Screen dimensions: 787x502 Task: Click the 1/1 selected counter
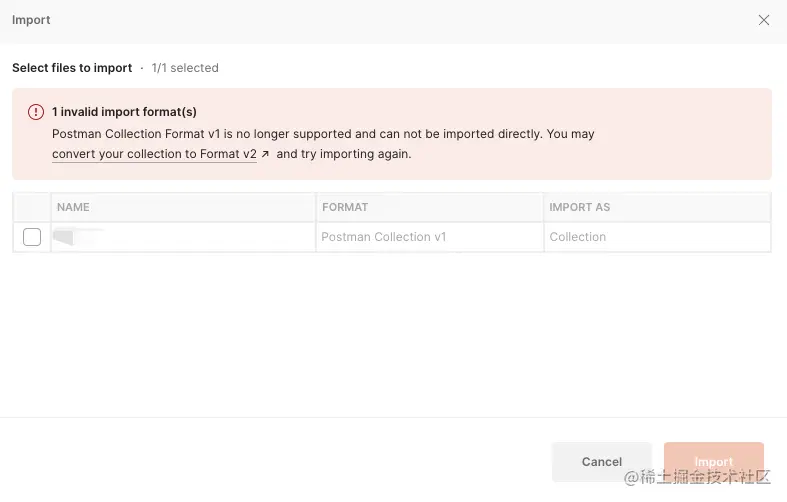pos(185,68)
